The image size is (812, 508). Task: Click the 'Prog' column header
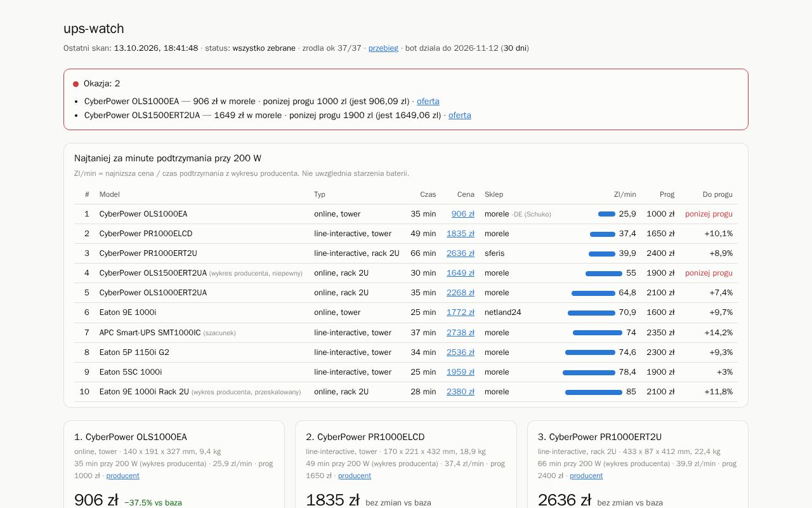(667, 194)
